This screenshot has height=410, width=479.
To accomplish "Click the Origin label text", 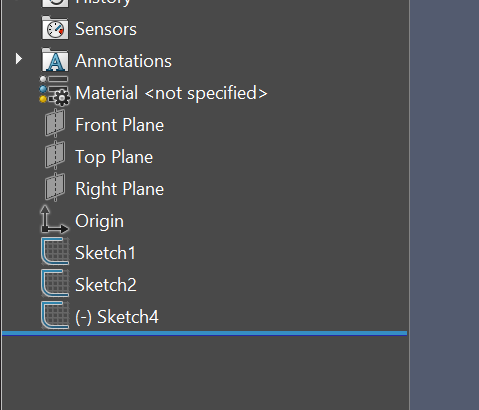I will click(x=99, y=221).
